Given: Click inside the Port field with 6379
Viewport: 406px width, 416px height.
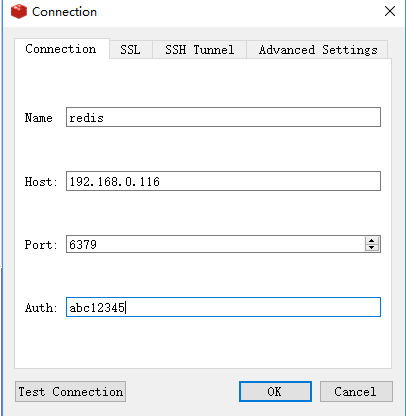Looking at the screenshot, I should 215,244.
